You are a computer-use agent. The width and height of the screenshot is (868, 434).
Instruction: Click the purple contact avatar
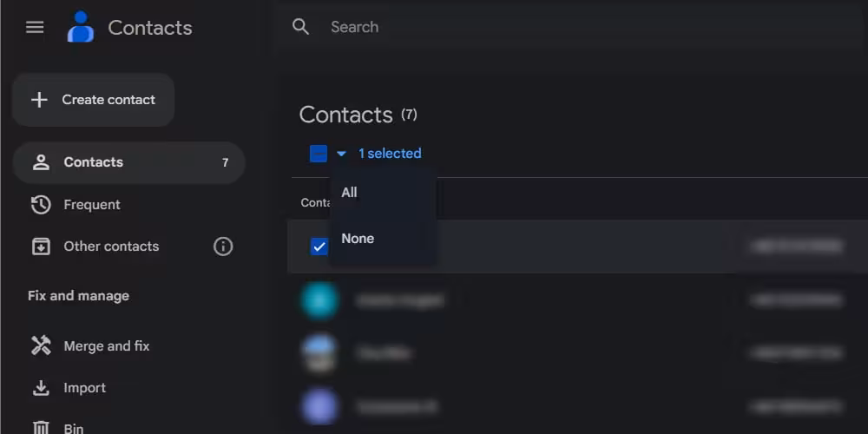point(319,405)
